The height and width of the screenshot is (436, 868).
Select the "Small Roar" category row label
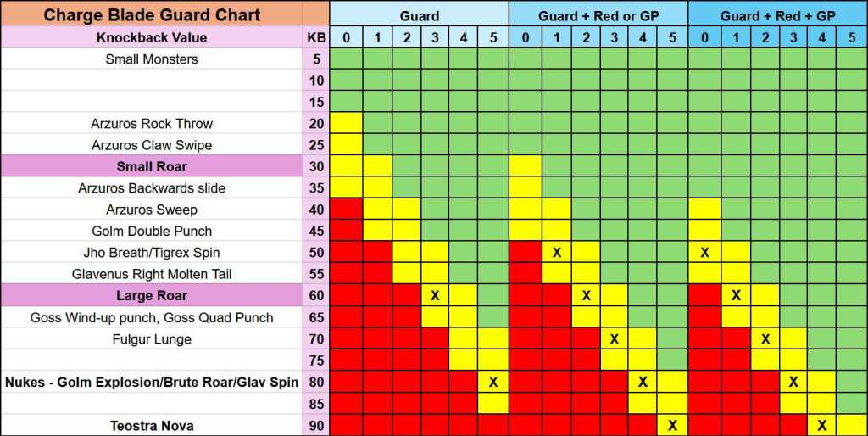pos(152,167)
